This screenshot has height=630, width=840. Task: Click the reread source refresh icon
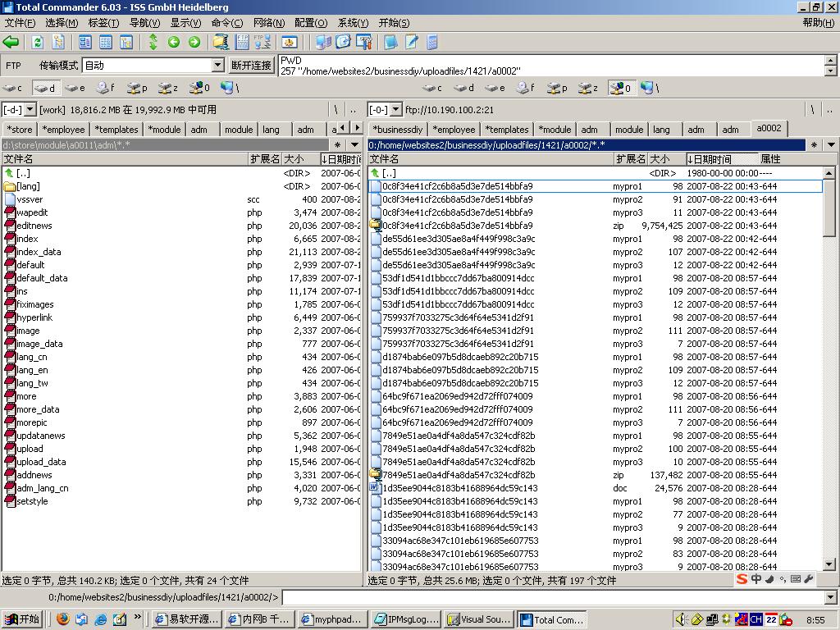pos(37,43)
